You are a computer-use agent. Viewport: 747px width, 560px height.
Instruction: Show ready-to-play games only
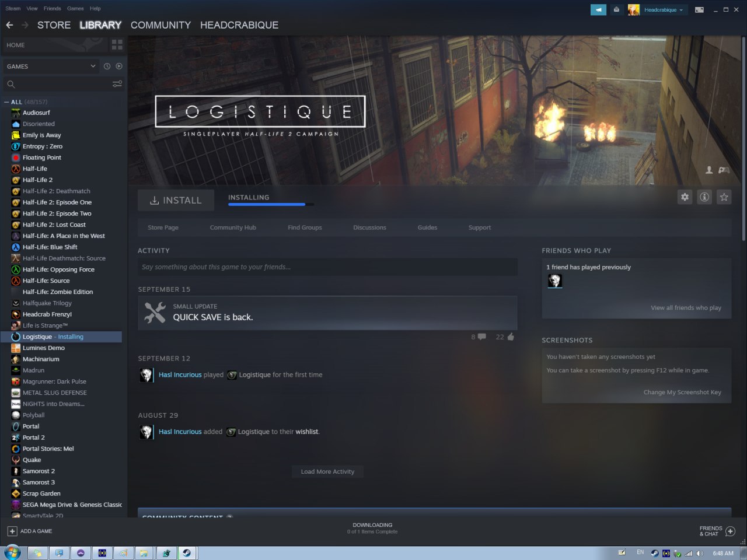click(119, 66)
